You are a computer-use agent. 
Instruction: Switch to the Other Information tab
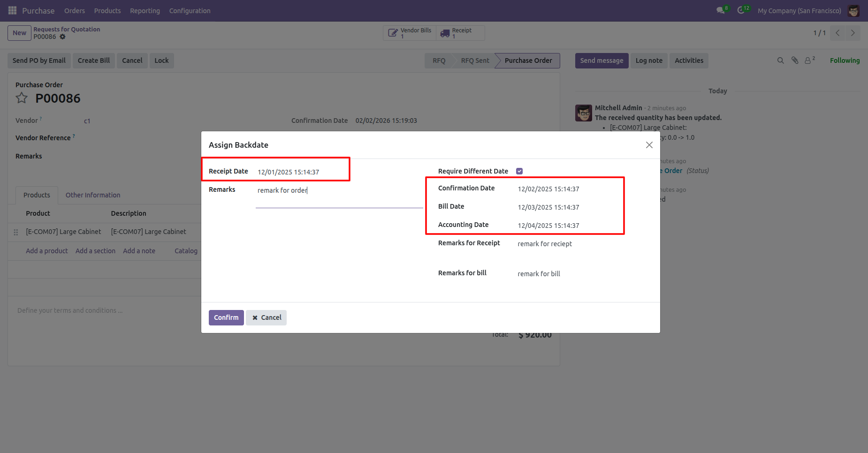pos(93,195)
